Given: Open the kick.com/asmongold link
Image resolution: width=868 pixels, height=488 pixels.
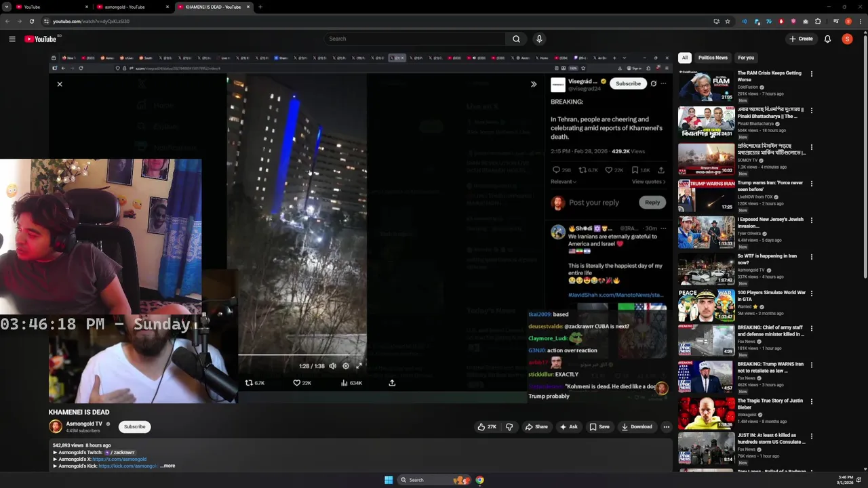Looking at the screenshot, I should point(127,466).
